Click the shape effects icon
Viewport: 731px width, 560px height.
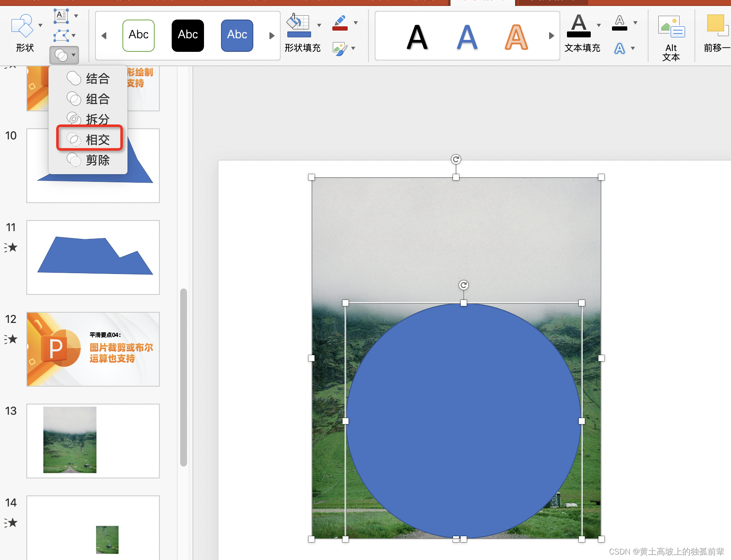(340, 49)
